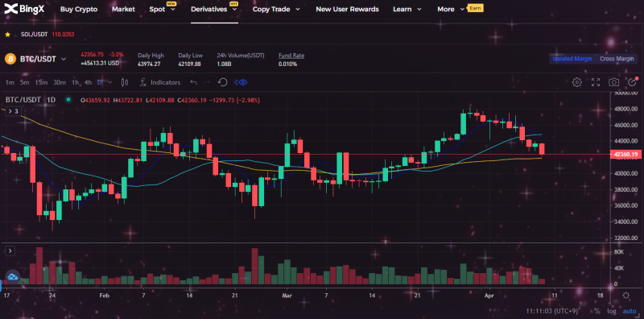
Task: Select the D daily timeframe
Action: click(x=99, y=82)
